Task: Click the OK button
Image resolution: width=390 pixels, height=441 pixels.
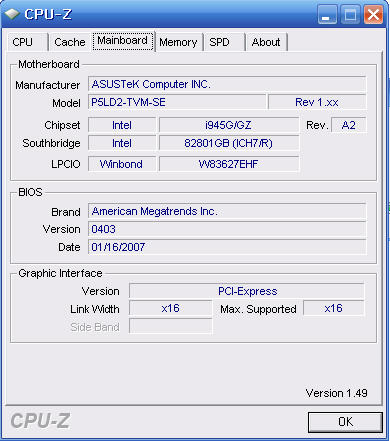Action: [x=345, y=422]
